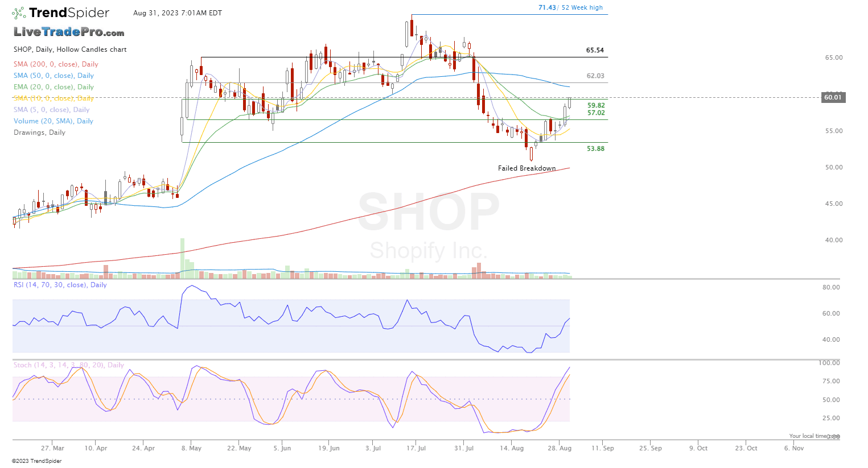868x468 pixels.
Task: Click the 27. Mar date axis label
Action: tap(52, 448)
